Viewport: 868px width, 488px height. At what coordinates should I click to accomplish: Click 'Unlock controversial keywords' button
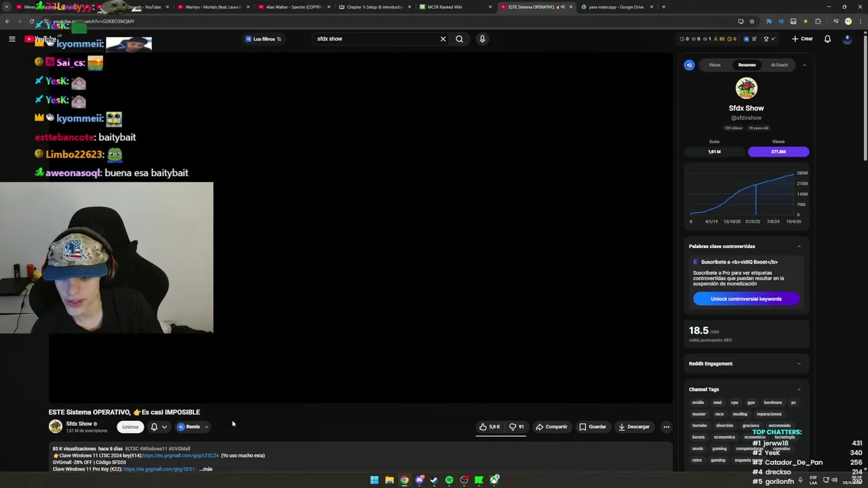[746, 299]
